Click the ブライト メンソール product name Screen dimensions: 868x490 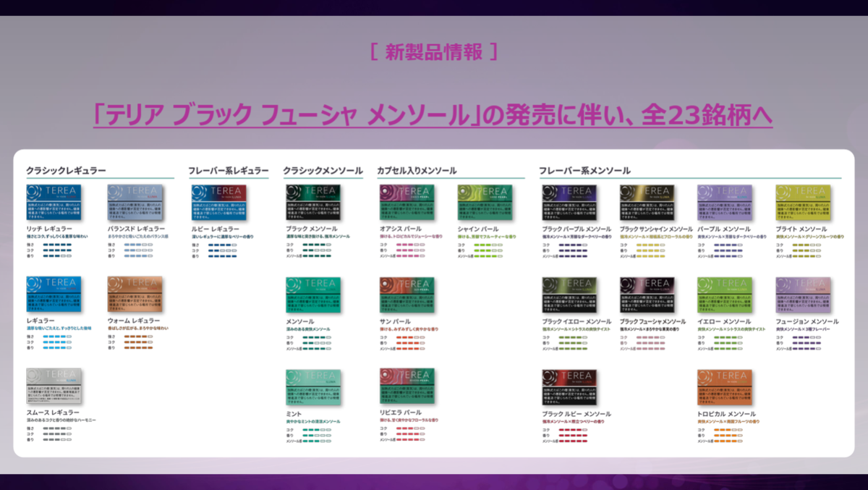tap(801, 229)
